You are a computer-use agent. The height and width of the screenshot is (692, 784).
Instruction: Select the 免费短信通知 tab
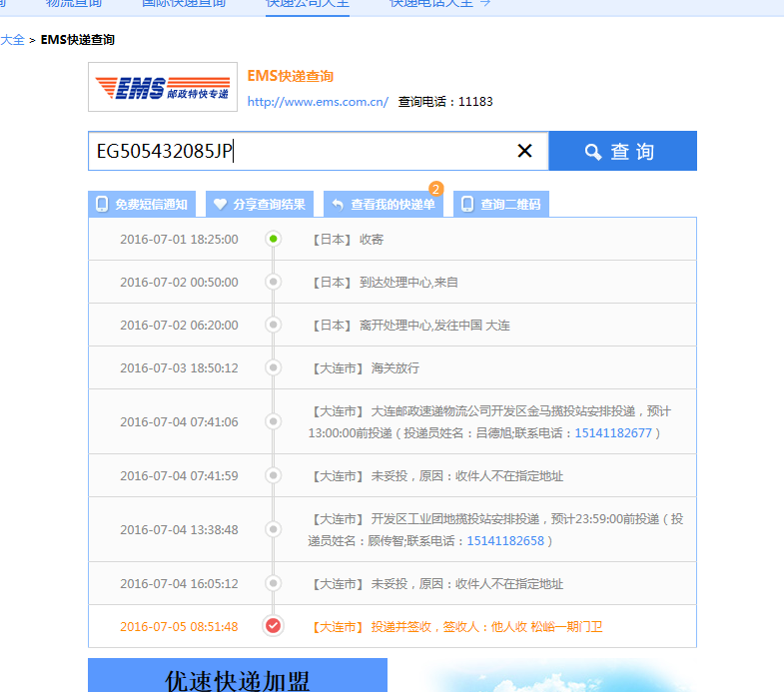(x=142, y=204)
